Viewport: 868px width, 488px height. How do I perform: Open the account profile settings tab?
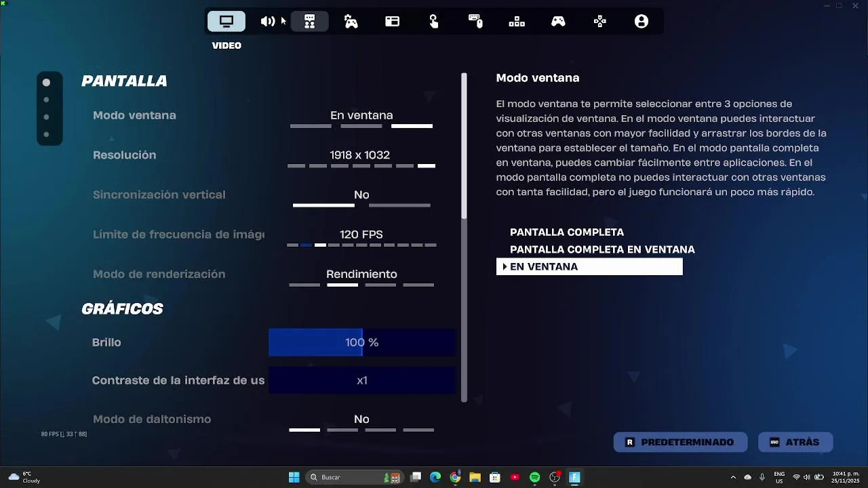point(642,22)
